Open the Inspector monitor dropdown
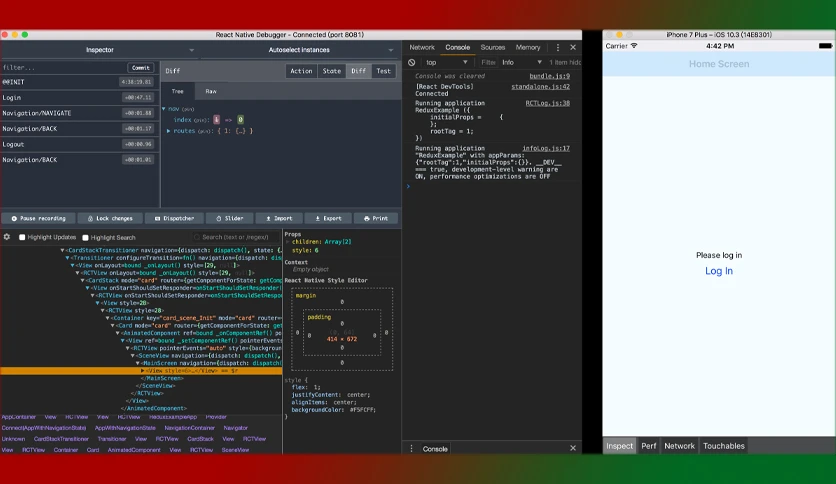 [x=100, y=50]
